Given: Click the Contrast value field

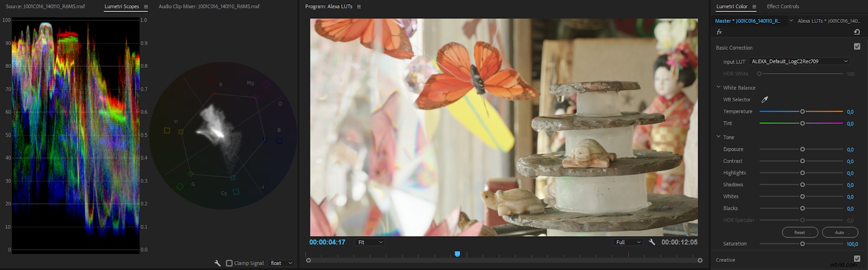Looking at the screenshot, I should click(x=850, y=162).
